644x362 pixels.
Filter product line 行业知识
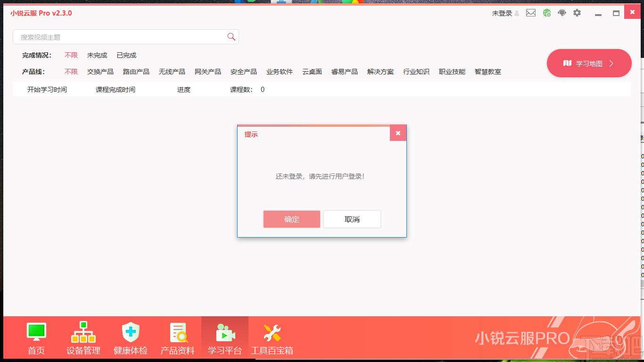pos(416,72)
